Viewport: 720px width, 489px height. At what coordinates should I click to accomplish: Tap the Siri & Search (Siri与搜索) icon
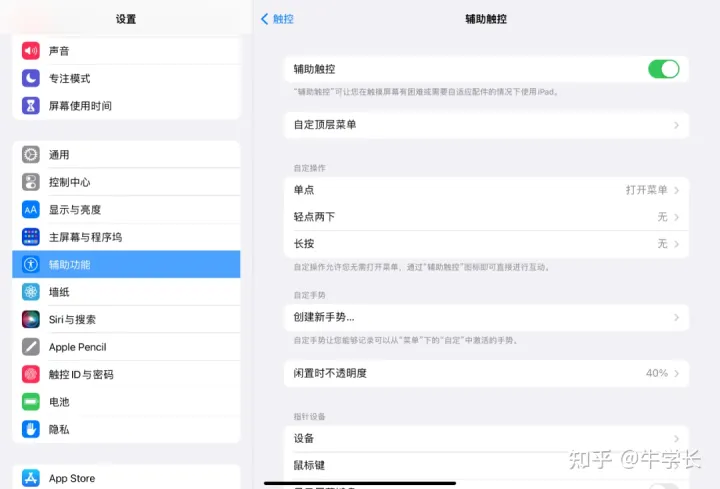click(x=31, y=319)
